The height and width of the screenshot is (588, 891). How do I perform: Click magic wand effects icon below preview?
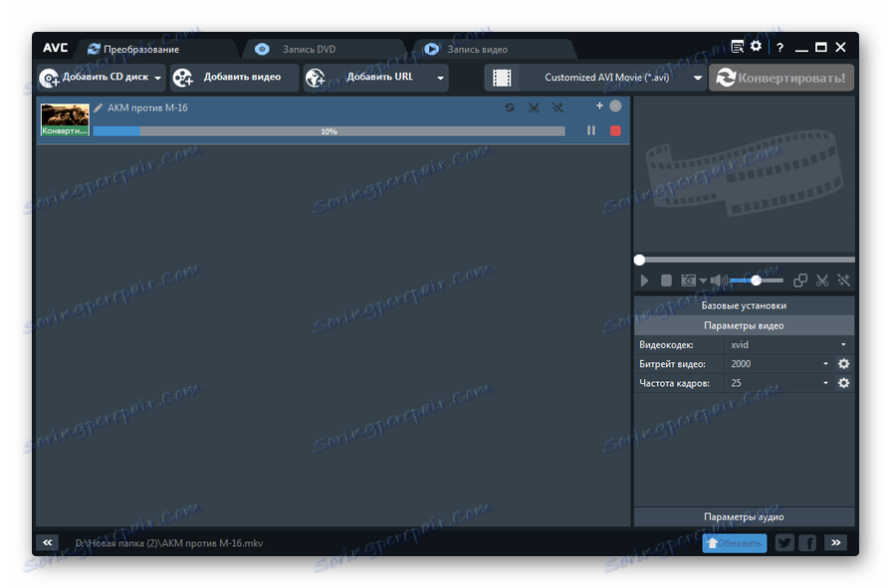click(844, 281)
